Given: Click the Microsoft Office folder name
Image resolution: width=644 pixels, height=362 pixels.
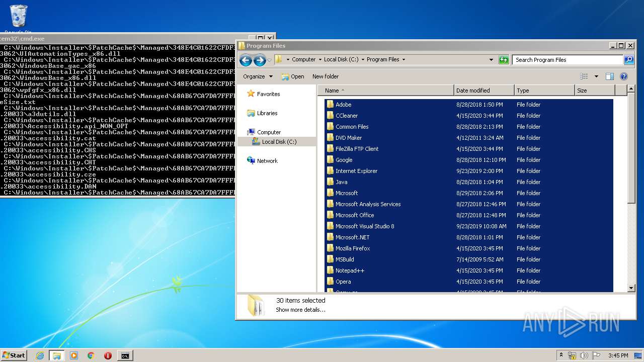Looking at the screenshot, I should [x=355, y=215].
